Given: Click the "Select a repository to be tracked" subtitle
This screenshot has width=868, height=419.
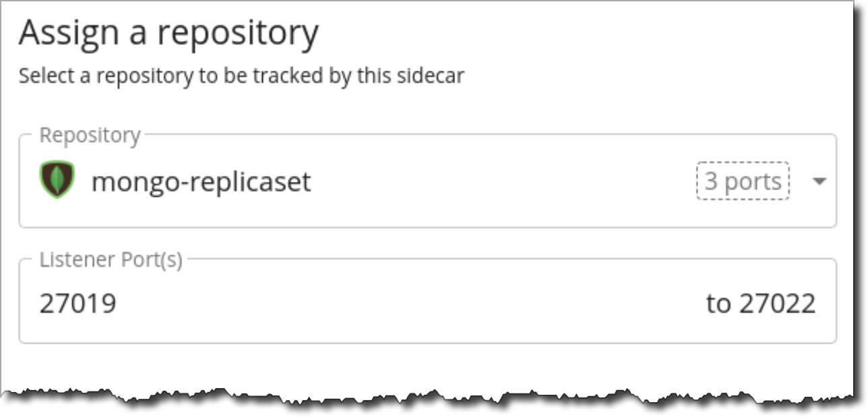Looking at the screenshot, I should click(241, 75).
